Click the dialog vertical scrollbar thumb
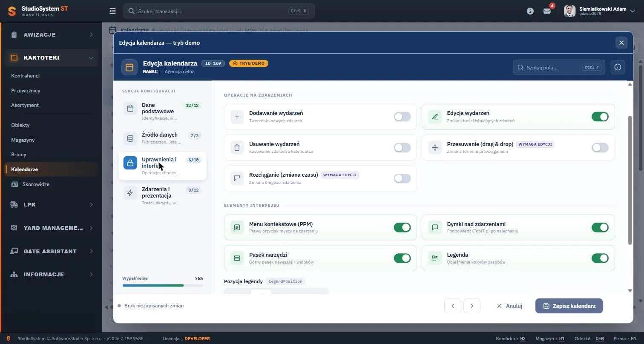Screen dimensions: 644x344 [x=630, y=180]
